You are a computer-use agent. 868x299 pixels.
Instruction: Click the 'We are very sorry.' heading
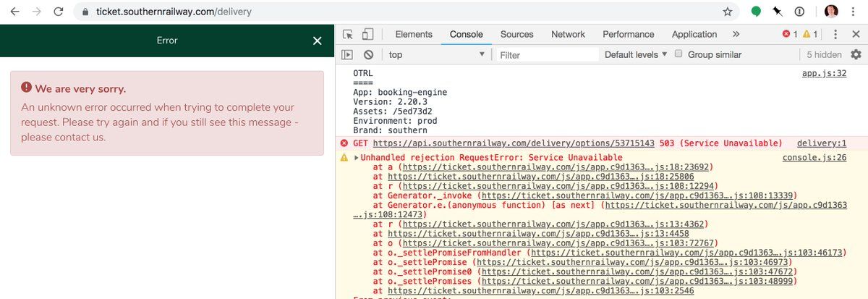[80, 88]
